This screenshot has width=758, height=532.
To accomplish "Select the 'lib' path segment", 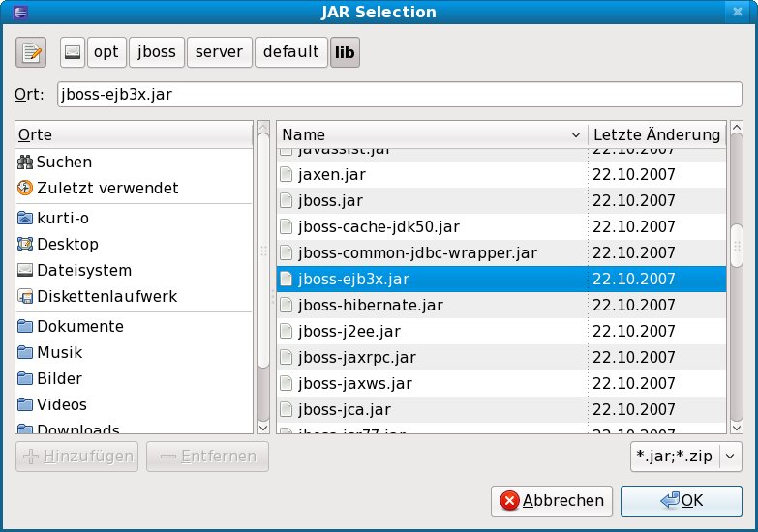I will [x=345, y=52].
